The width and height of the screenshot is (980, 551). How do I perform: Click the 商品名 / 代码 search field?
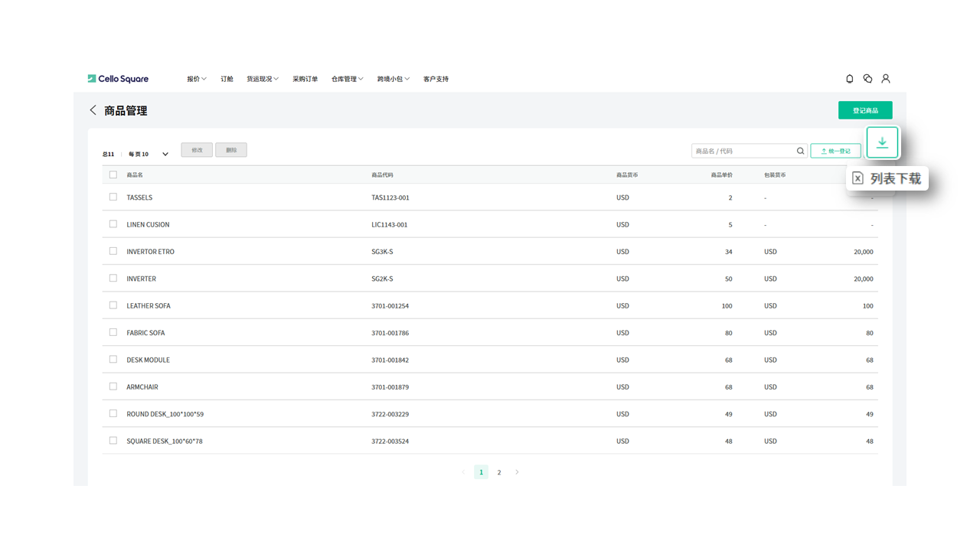click(743, 152)
